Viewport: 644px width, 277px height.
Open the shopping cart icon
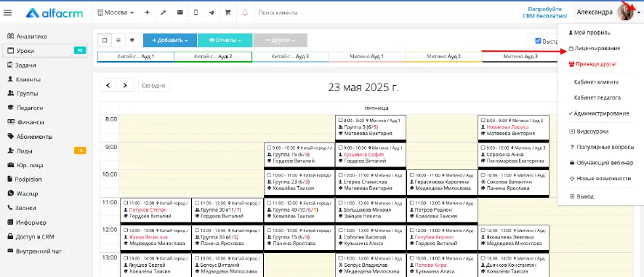228,13
